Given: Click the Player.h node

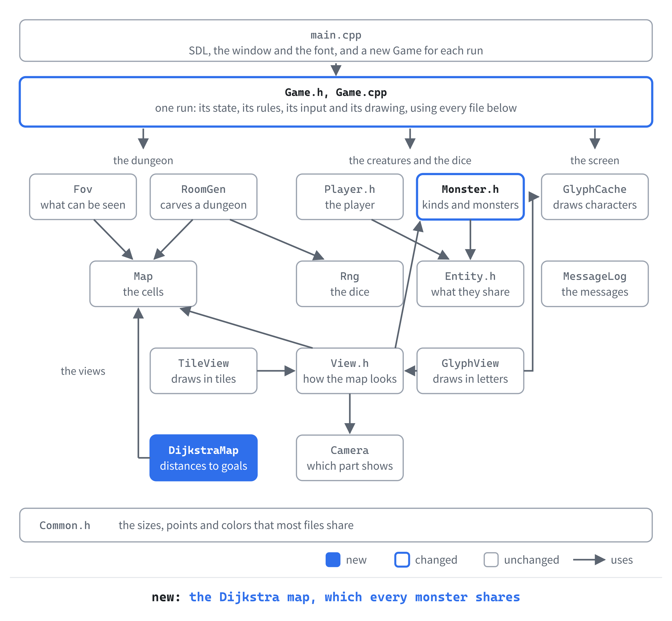Looking at the screenshot, I should [x=350, y=197].
